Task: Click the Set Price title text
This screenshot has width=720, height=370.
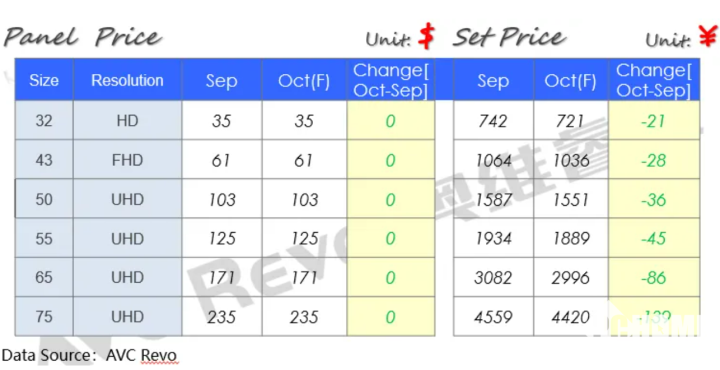Action: pyautogui.click(x=509, y=37)
